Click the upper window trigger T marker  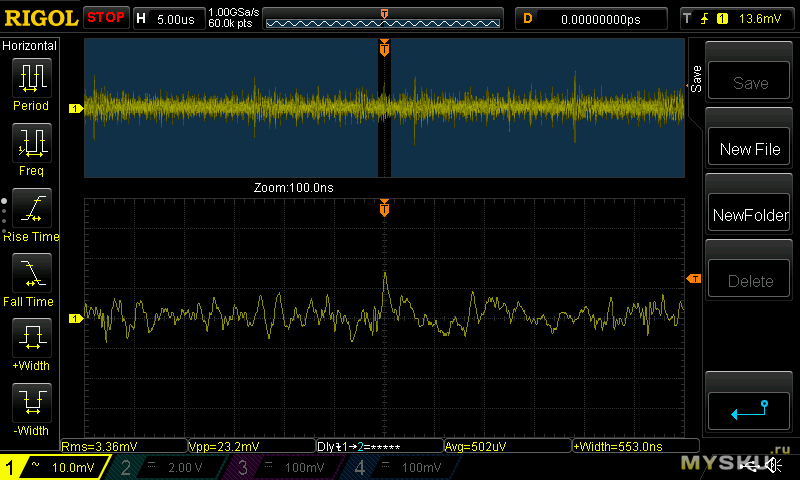point(384,48)
